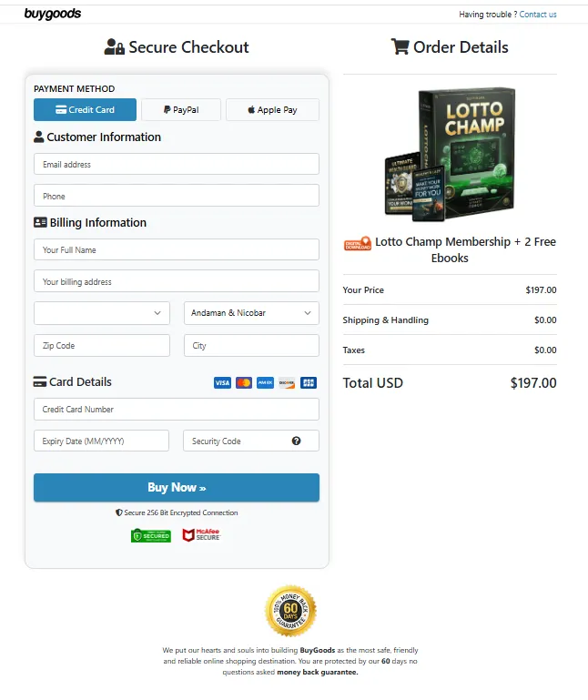This screenshot has height=700, width=588.
Task: Open the empty country dropdown
Action: [102, 313]
